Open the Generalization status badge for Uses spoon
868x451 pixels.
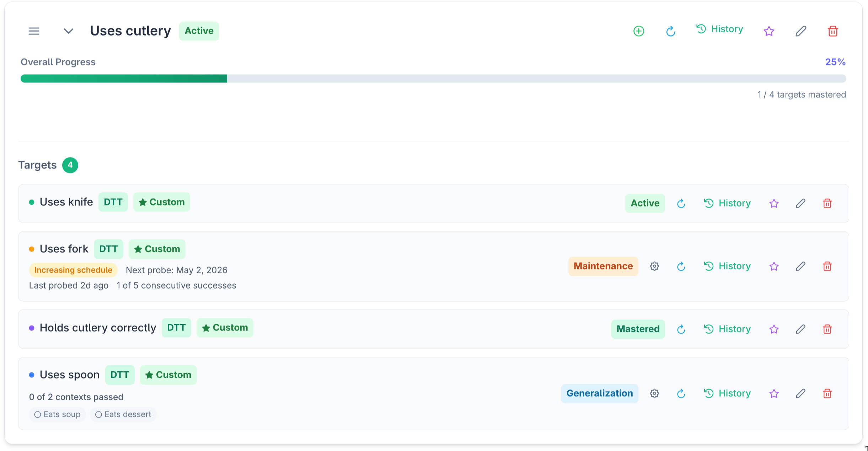click(x=599, y=393)
